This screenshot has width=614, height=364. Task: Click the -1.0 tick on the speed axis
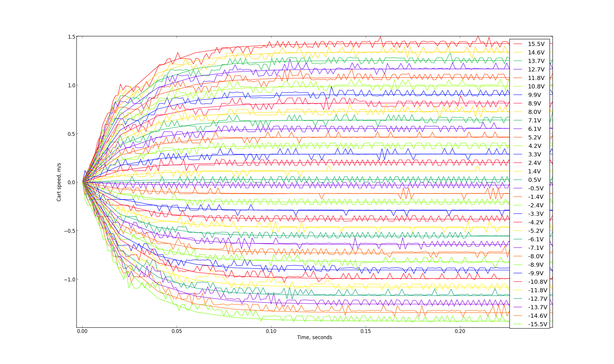70,279
